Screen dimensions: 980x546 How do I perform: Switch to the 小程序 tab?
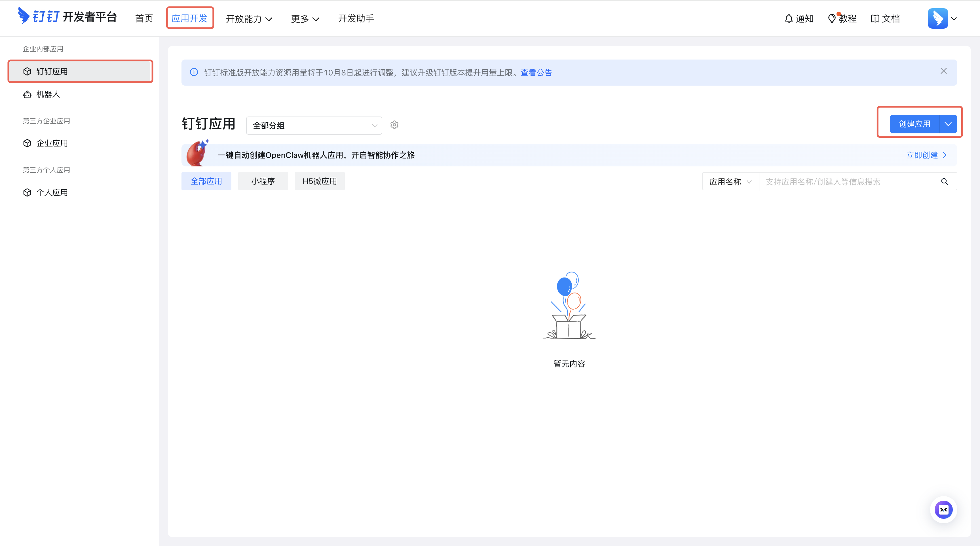(x=263, y=181)
